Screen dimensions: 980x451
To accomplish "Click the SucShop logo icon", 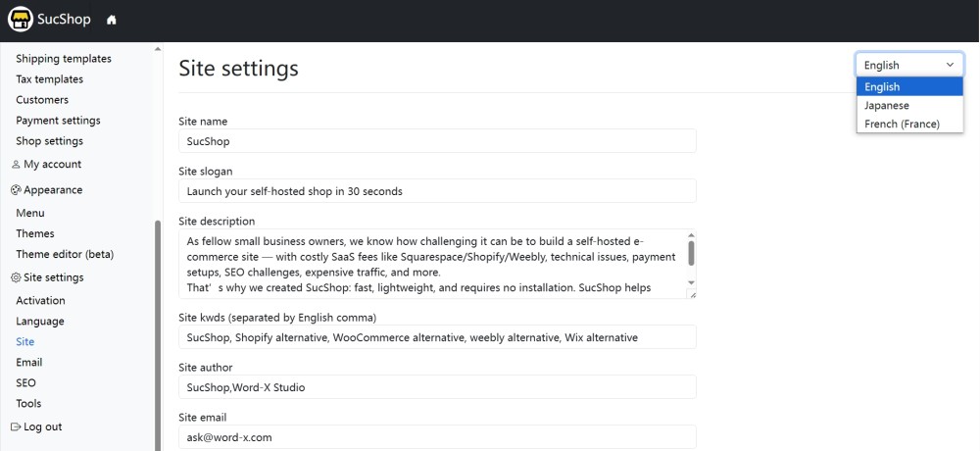I will pyautogui.click(x=20, y=21).
